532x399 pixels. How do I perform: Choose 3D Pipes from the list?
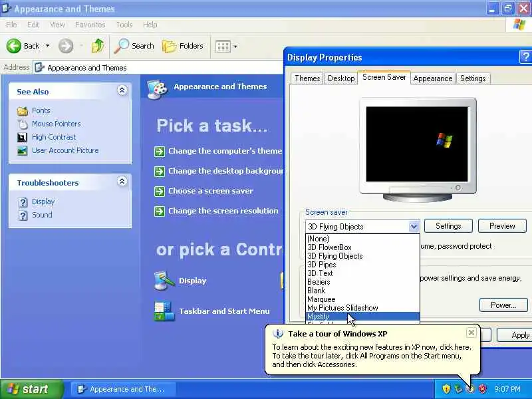[x=362, y=265]
